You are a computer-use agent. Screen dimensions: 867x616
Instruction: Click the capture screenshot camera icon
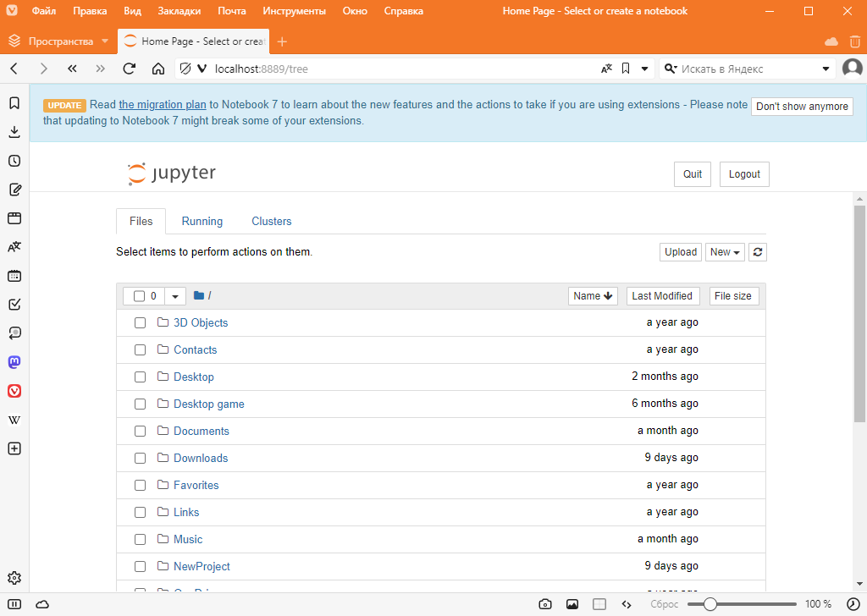pyautogui.click(x=545, y=604)
